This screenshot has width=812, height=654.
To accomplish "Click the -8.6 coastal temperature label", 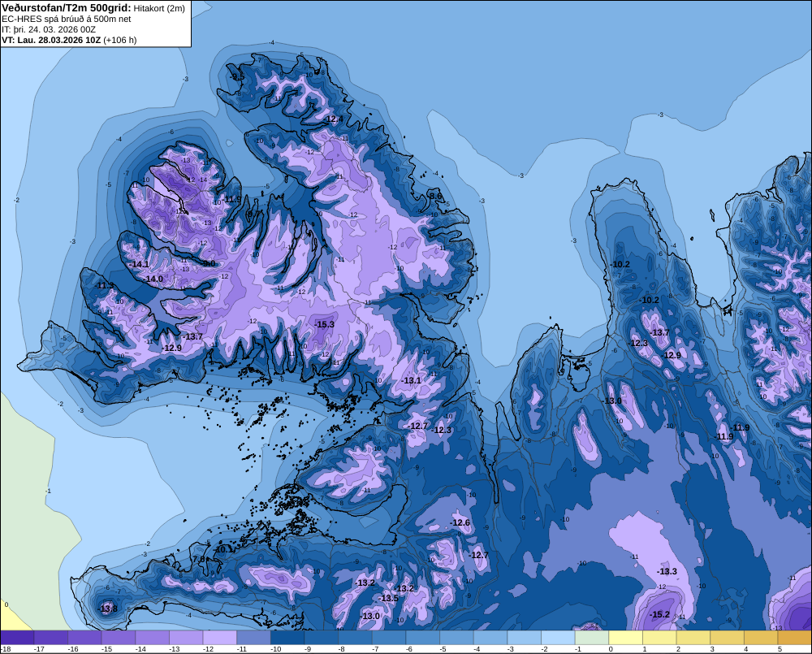I will (436, 196).
